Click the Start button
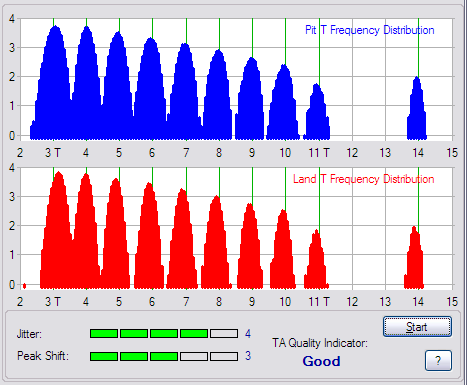 point(417,326)
